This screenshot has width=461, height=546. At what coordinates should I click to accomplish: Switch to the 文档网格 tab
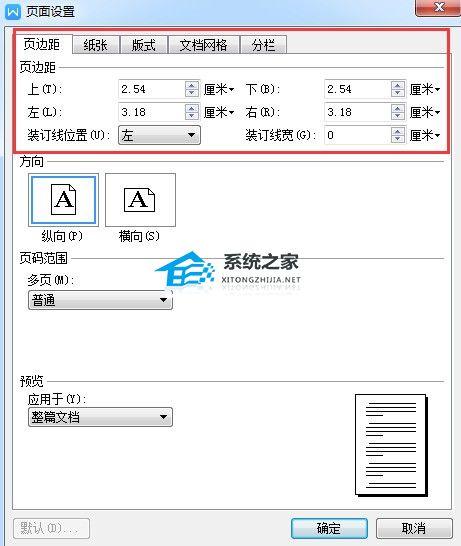tap(204, 45)
